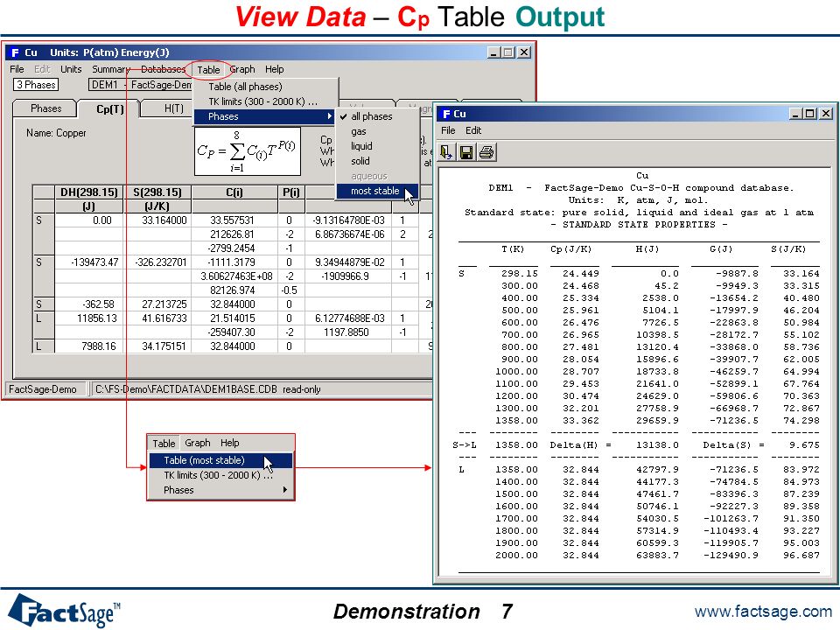Switch to the Cp(T) tab
Screen dimensions: 840x630
coord(110,108)
